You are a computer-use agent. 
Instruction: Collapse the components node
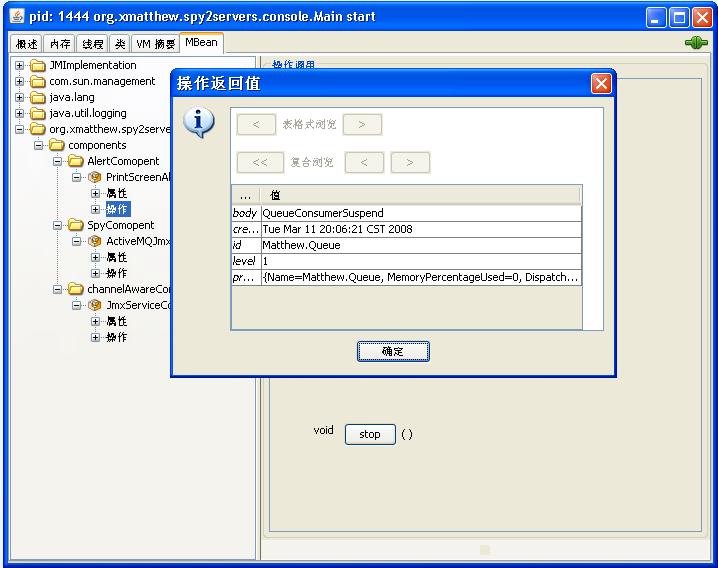(x=38, y=146)
